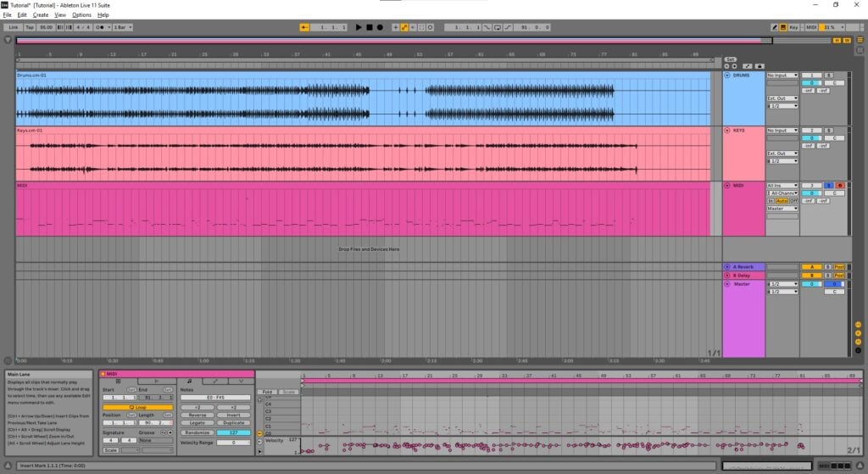Open the DRUMS No Input dropdown
868x474 pixels.
(782, 75)
